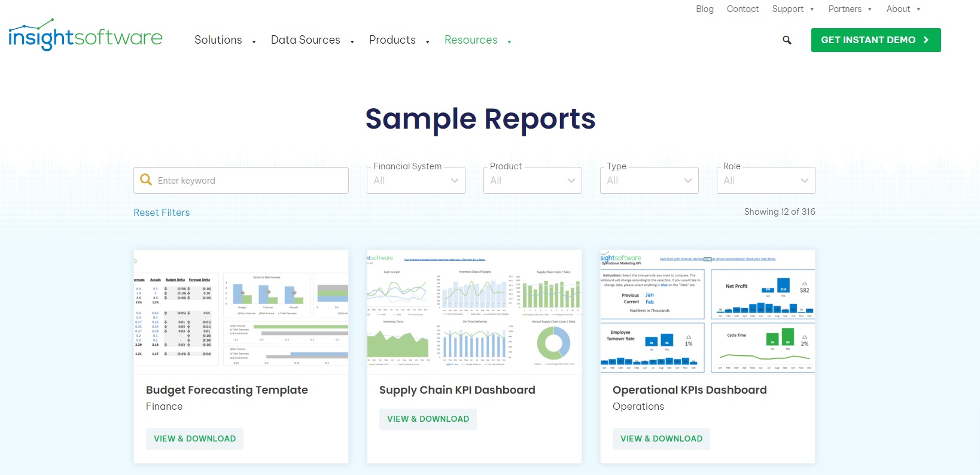Expand the About dropdown arrow
The image size is (980, 475).
(x=918, y=10)
